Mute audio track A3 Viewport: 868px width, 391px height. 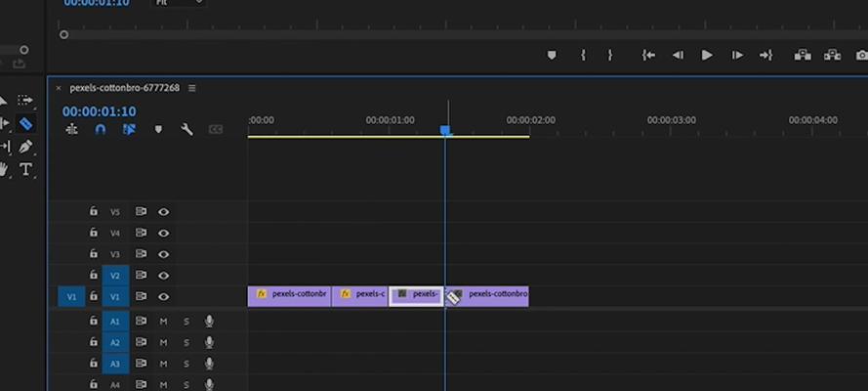(x=163, y=364)
